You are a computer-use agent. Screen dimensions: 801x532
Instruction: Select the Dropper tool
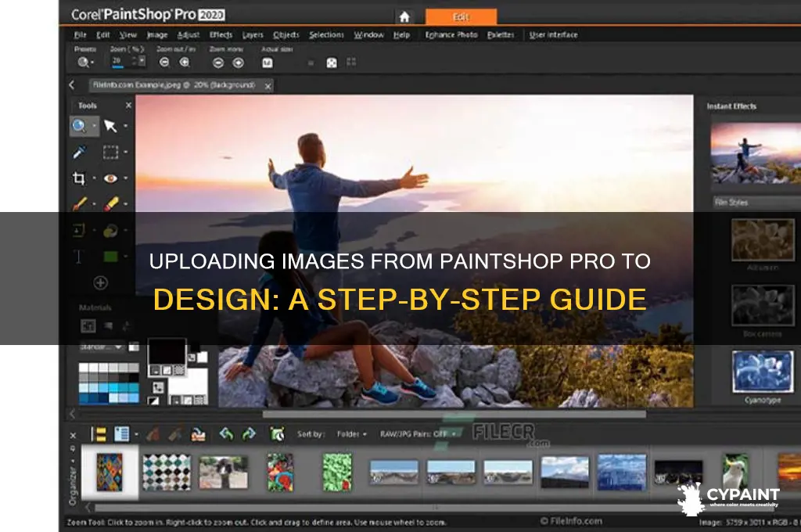[79, 152]
